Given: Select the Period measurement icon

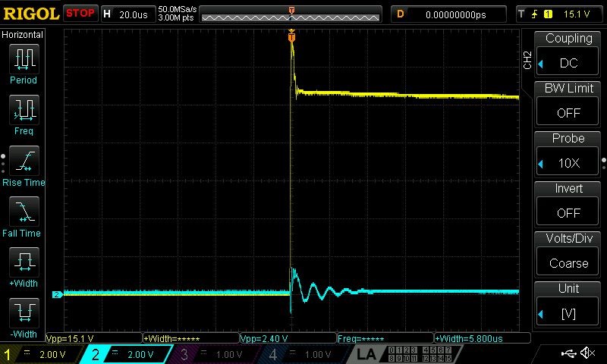Looking at the screenshot, I should [x=24, y=59].
